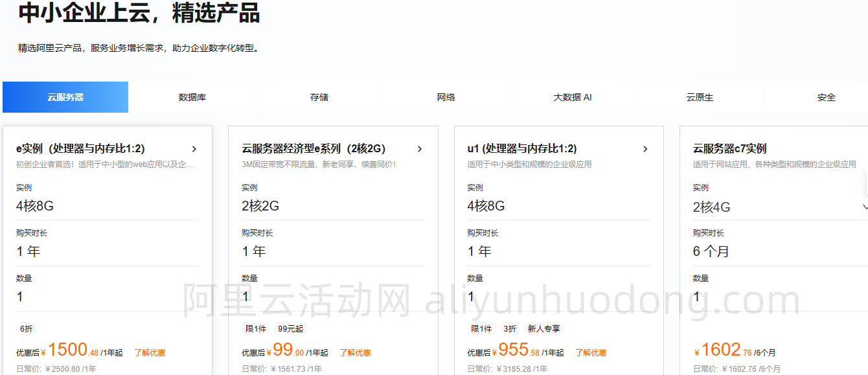Click the 6折 discount tag

pos(27,329)
